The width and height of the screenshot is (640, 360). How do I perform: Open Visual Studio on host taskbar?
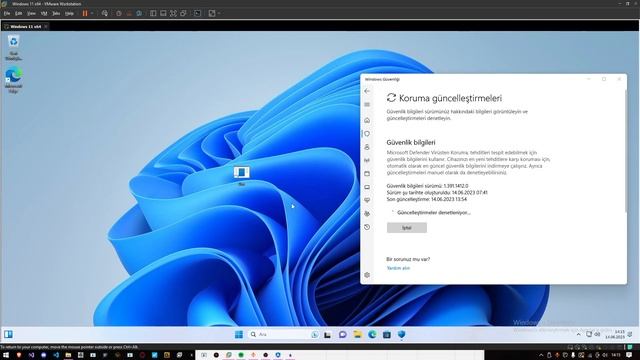31,355
